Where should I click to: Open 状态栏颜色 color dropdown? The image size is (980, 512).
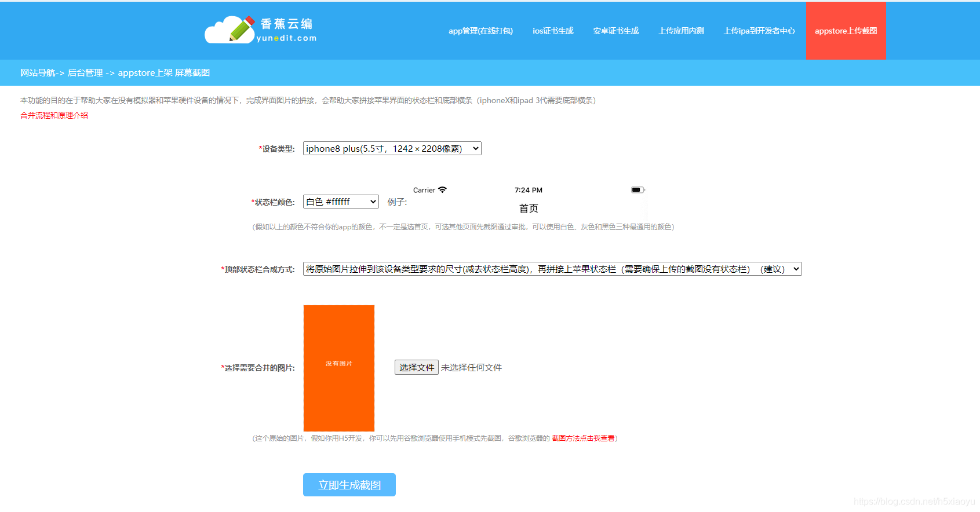[341, 202]
